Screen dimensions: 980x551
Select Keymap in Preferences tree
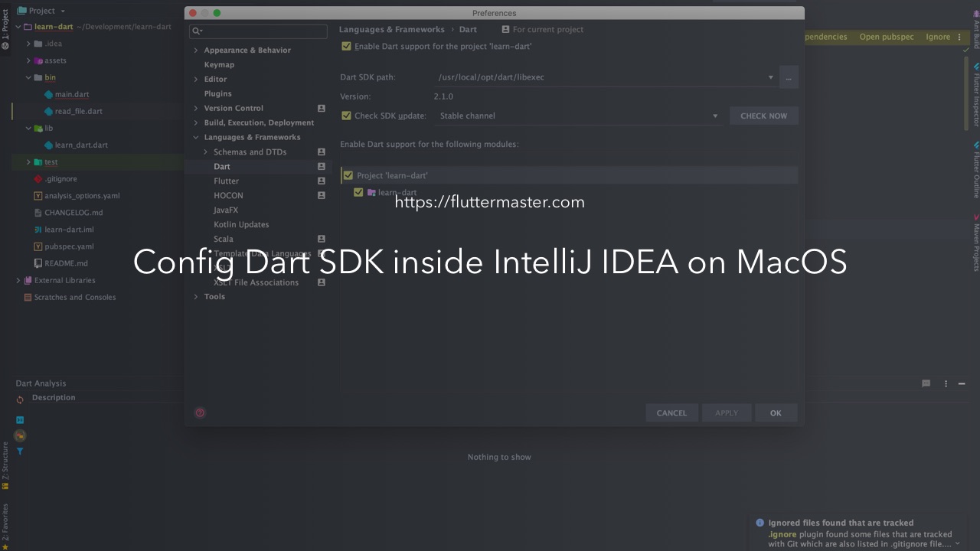219,65
